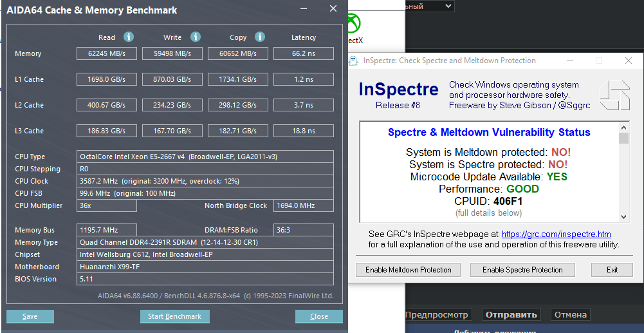Click the Performance: GOOD line
Image resolution: width=644 pixels, height=333 pixels.
pyautogui.click(x=488, y=189)
